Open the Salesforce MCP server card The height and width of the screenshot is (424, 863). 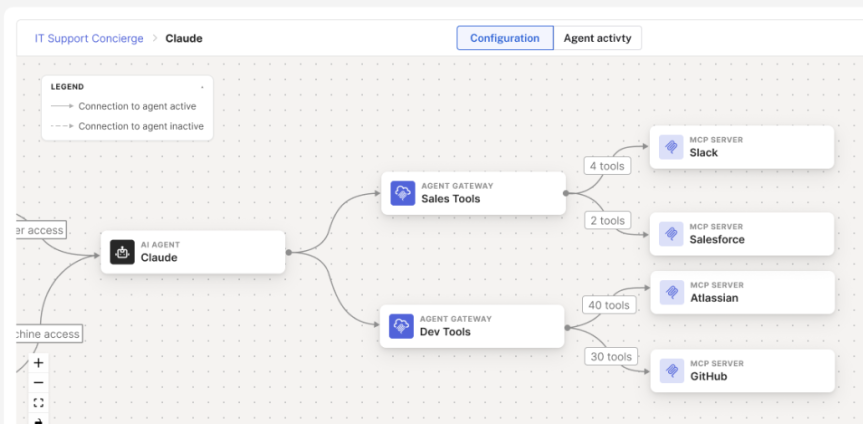coord(742,234)
